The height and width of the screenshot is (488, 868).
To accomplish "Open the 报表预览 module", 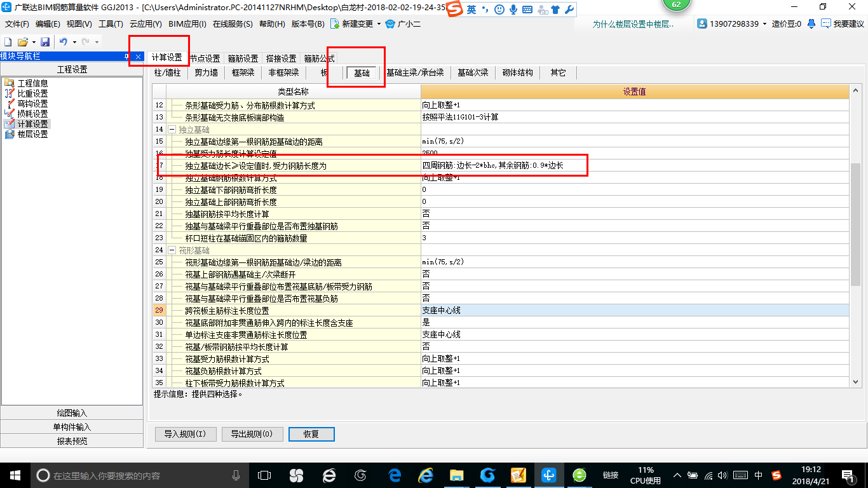I will pos(72,441).
